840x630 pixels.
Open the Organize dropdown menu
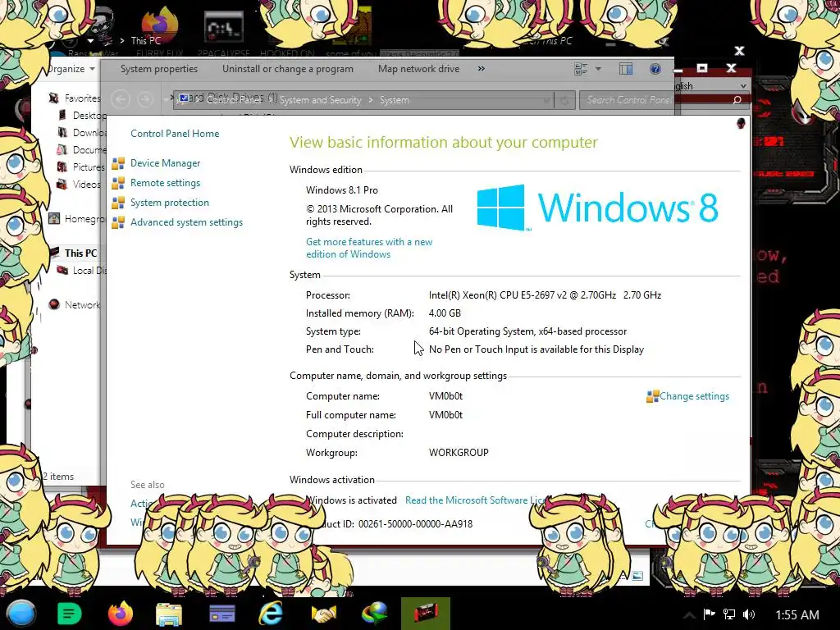(72, 69)
